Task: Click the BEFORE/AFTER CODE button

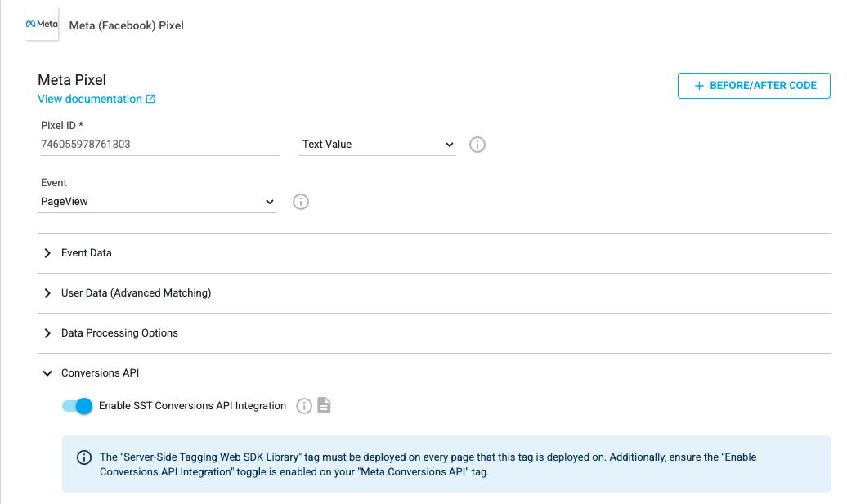Action: (x=754, y=86)
